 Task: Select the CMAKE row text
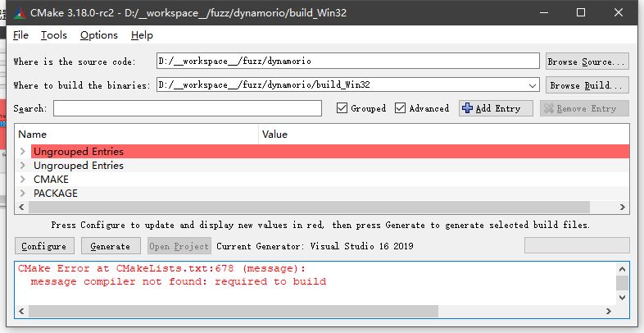[51, 180]
